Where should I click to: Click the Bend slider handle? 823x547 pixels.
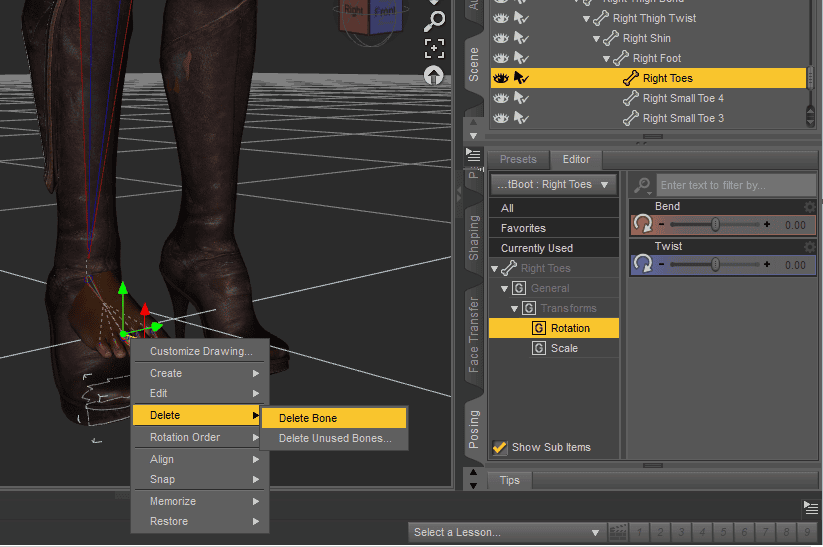715,225
